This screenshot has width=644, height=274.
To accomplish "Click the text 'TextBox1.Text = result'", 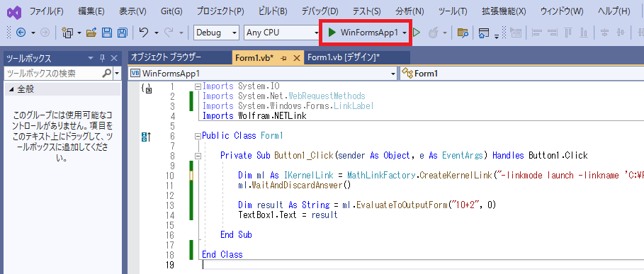I will pyautogui.click(x=288, y=215).
